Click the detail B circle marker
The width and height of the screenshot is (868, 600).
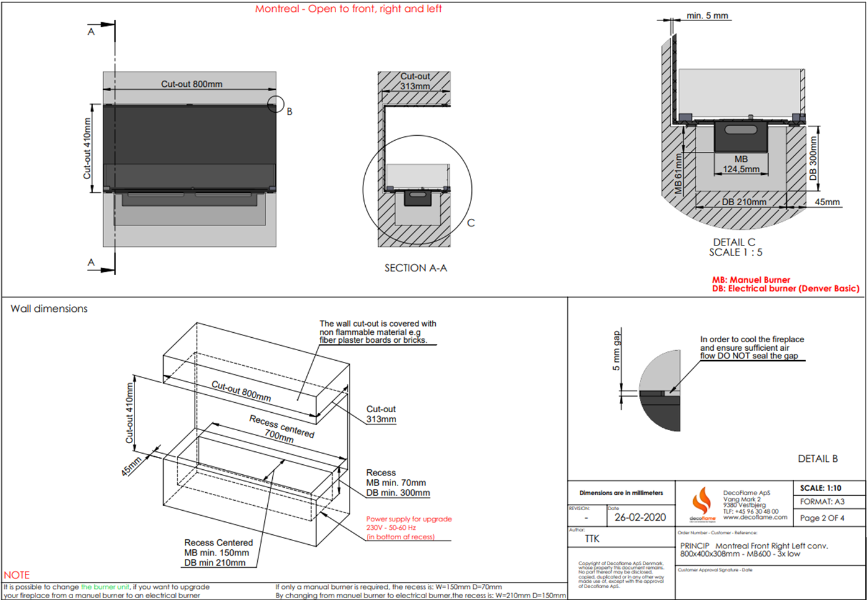tap(276, 104)
